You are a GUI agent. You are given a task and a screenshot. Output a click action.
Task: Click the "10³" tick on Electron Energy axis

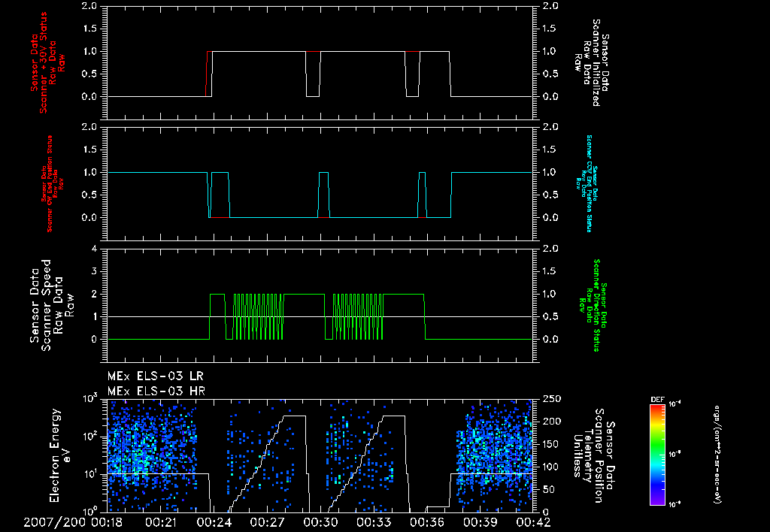pyautogui.click(x=89, y=398)
